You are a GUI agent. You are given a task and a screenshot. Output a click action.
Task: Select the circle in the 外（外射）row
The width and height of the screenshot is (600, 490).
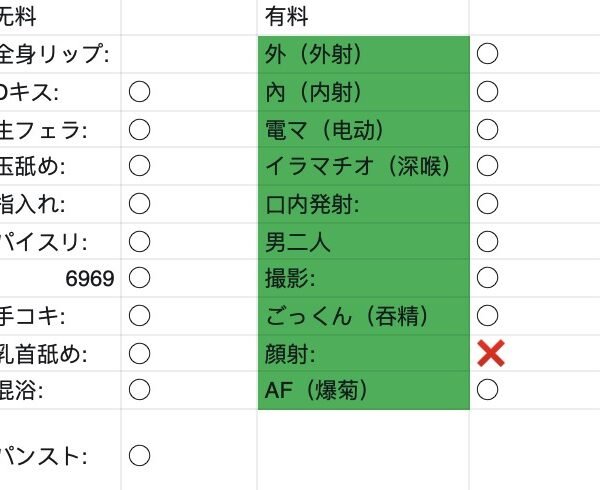click(x=487, y=54)
